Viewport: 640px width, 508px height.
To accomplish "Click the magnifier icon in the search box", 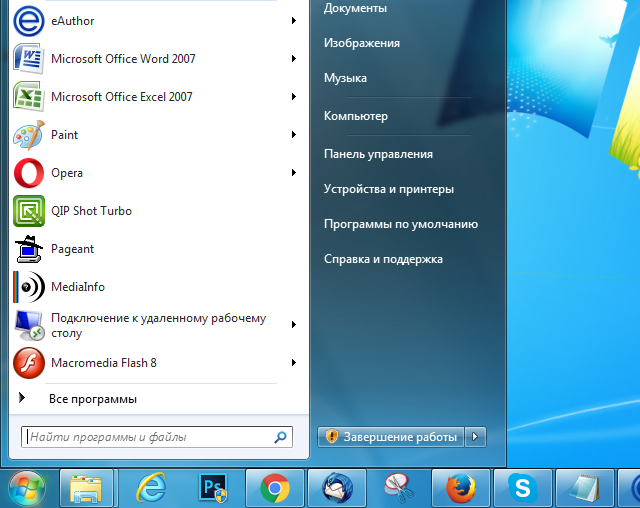I will (280, 437).
